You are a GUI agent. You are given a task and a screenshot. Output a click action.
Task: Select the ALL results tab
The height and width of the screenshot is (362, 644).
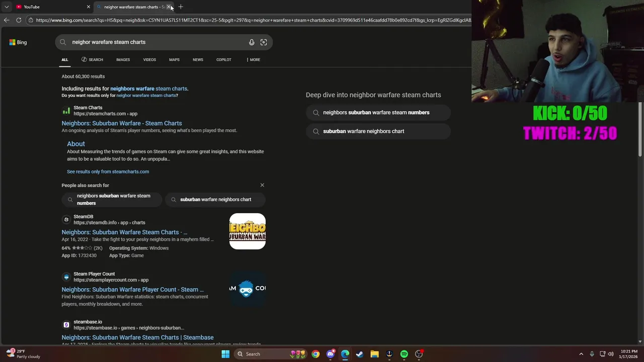coord(65,60)
